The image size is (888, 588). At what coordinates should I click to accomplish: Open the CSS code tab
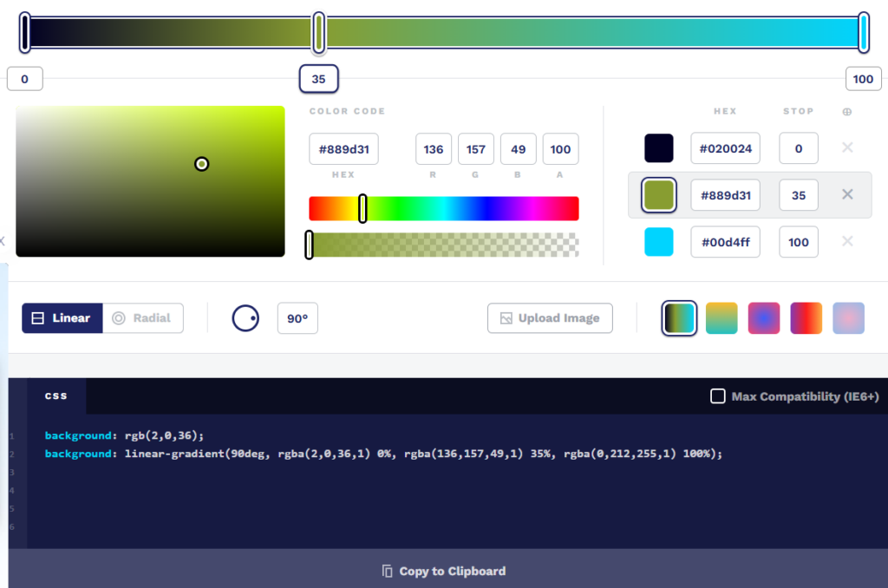tap(56, 395)
